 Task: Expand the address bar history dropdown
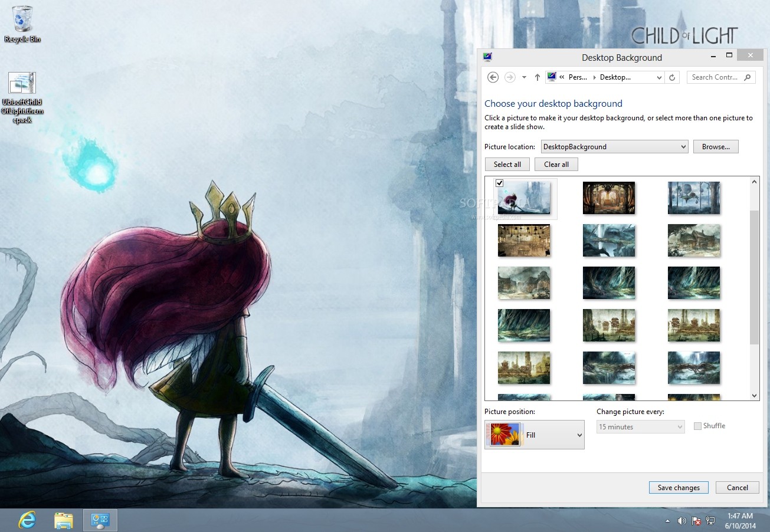[x=659, y=77]
